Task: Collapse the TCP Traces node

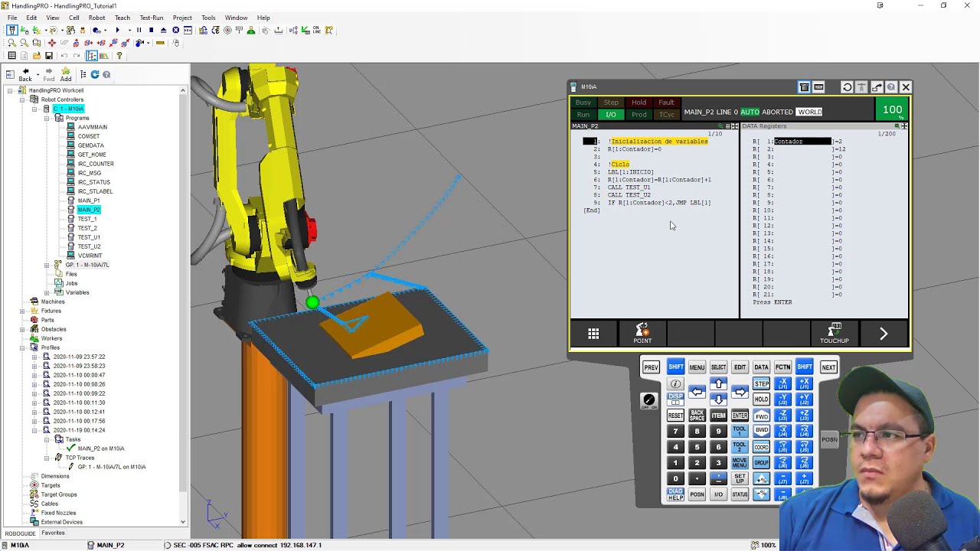Action: click(47, 458)
